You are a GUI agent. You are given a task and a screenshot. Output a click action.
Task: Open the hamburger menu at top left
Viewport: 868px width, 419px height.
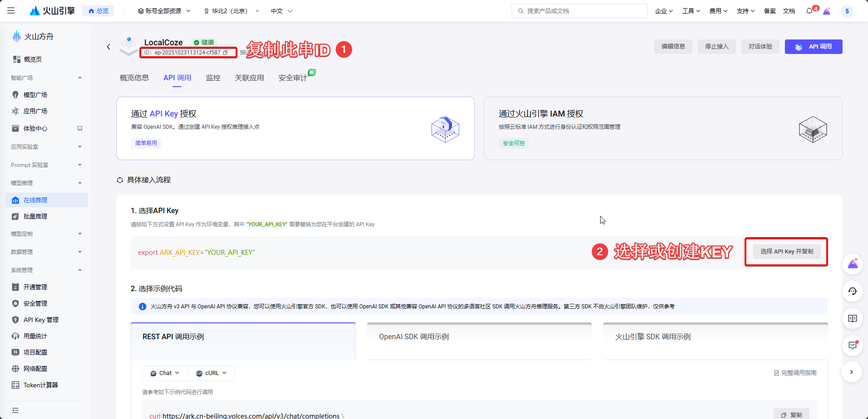(x=11, y=11)
